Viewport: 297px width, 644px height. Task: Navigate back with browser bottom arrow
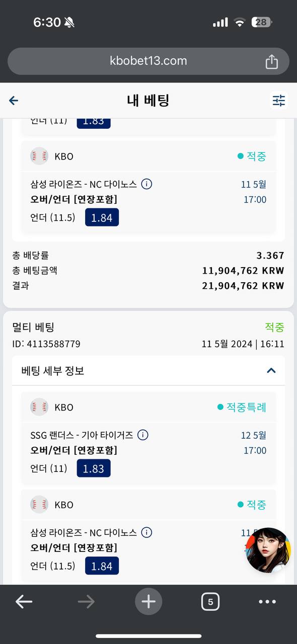click(x=24, y=601)
